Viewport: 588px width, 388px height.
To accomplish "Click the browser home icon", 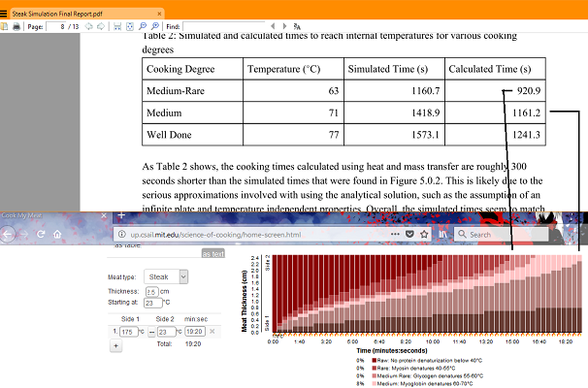I will (x=57, y=235).
